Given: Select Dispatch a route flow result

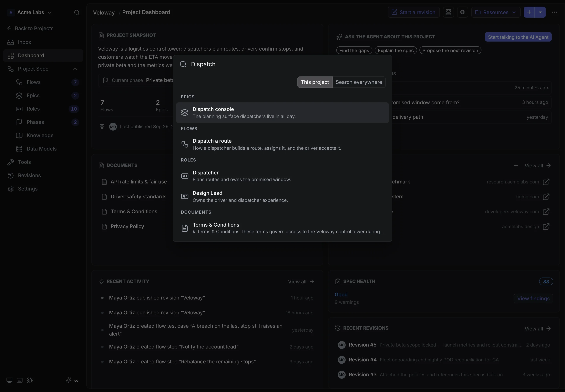Looking at the screenshot, I should (x=282, y=144).
